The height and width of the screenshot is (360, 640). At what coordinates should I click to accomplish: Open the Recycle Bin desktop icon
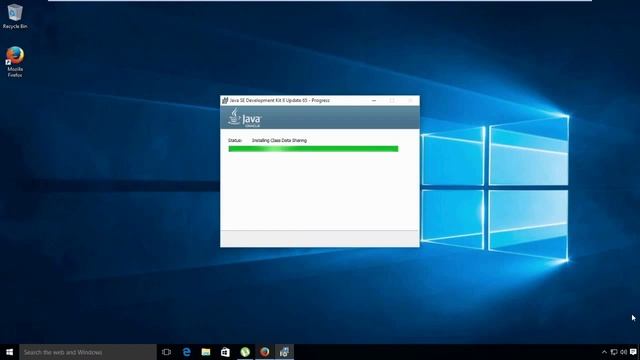pyautogui.click(x=15, y=16)
